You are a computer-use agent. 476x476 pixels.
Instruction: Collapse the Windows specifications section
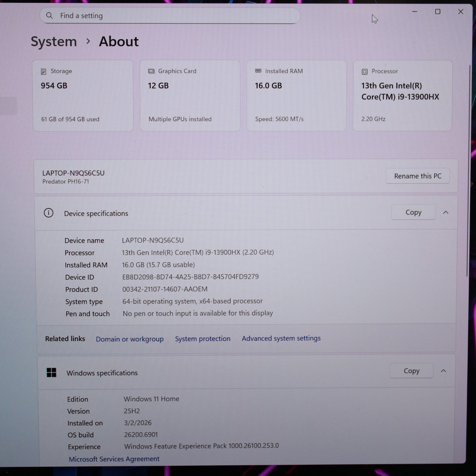click(x=443, y=371)
